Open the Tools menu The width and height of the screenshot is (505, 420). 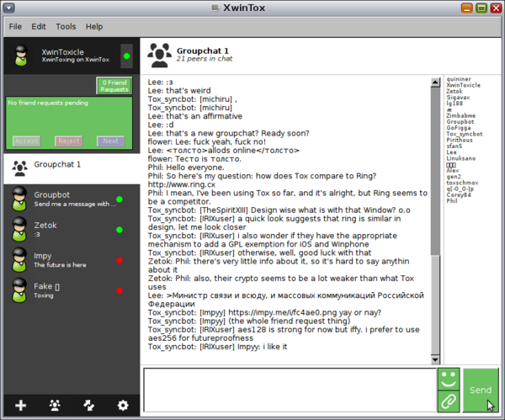click(66, 26)
